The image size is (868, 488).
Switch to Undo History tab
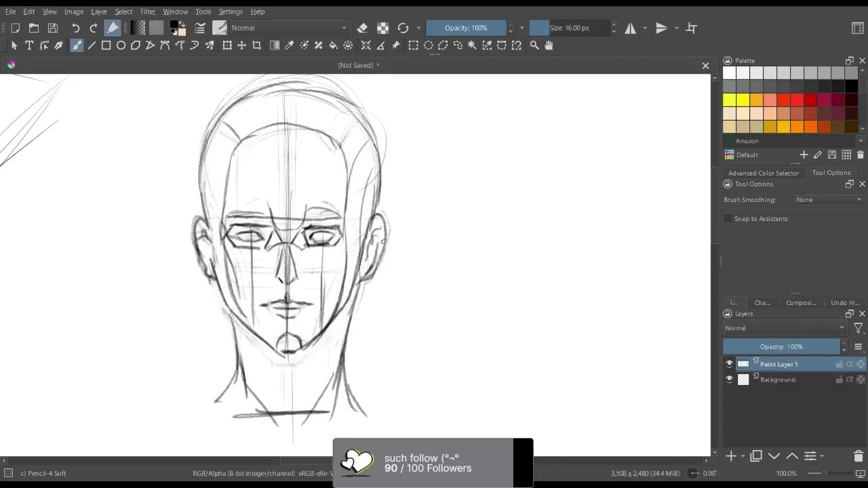pyautogui.click(x=845, y=302)
